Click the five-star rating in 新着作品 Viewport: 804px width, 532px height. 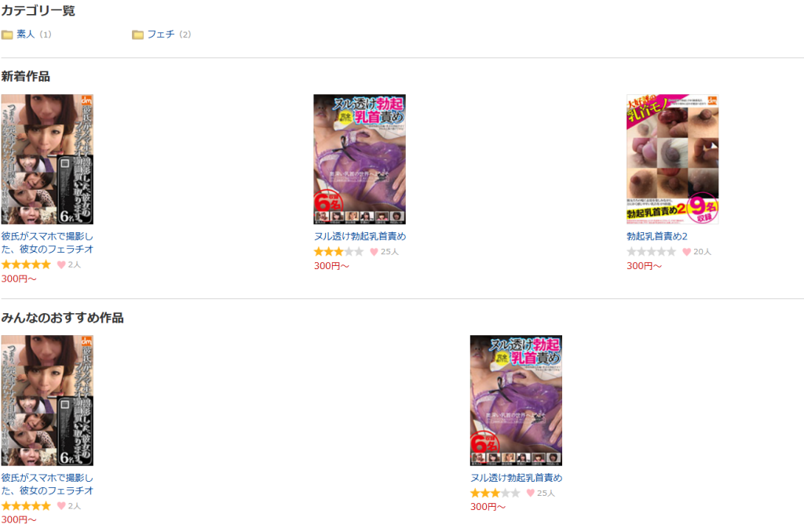tap(26, 264)
